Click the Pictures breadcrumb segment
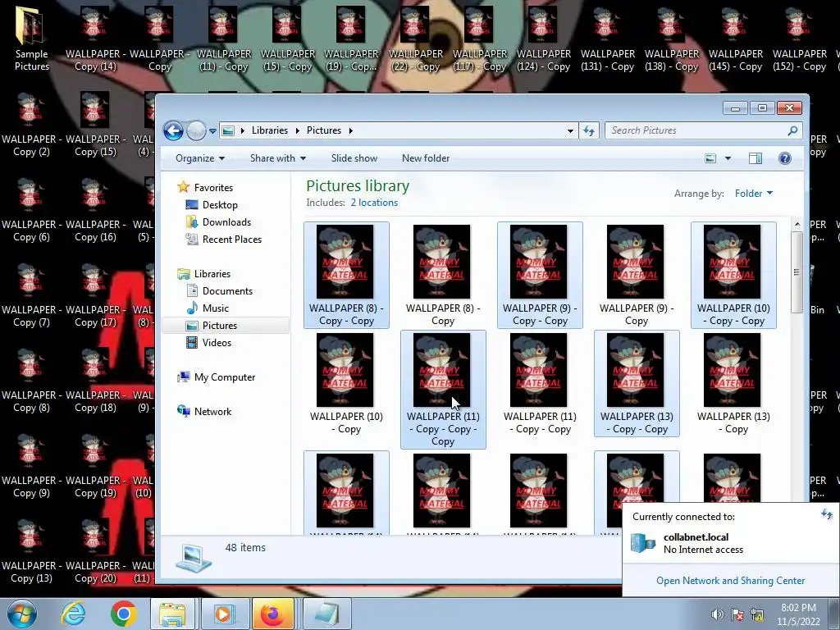840x630 pixels. pos(323,130)
